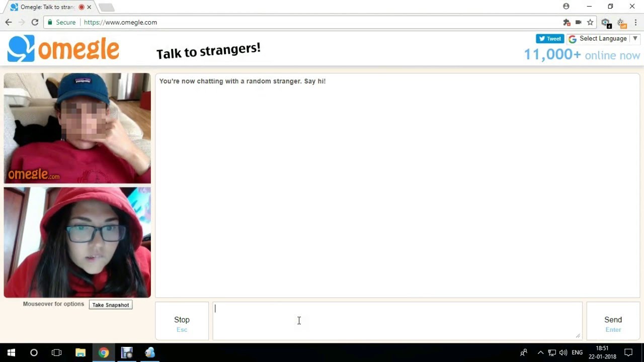644x362 pixels.
Task: Click the ENG language indicator
Action: coord(577,352)
